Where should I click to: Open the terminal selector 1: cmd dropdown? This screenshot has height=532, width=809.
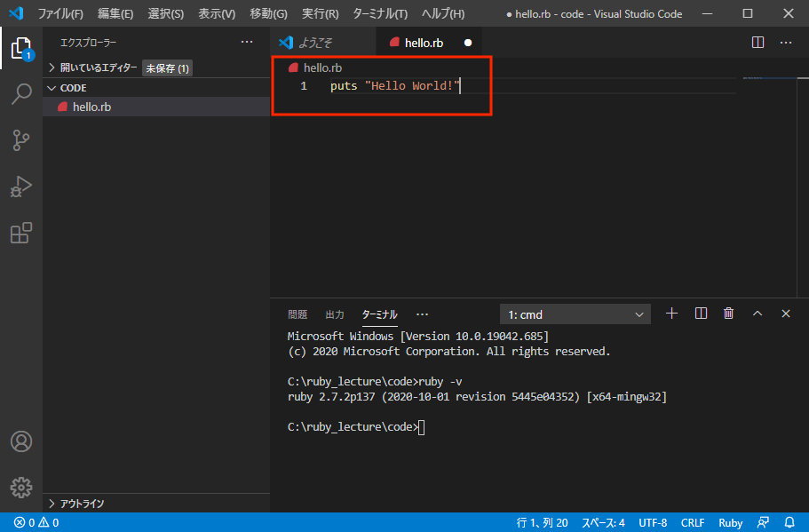(575, 314)
